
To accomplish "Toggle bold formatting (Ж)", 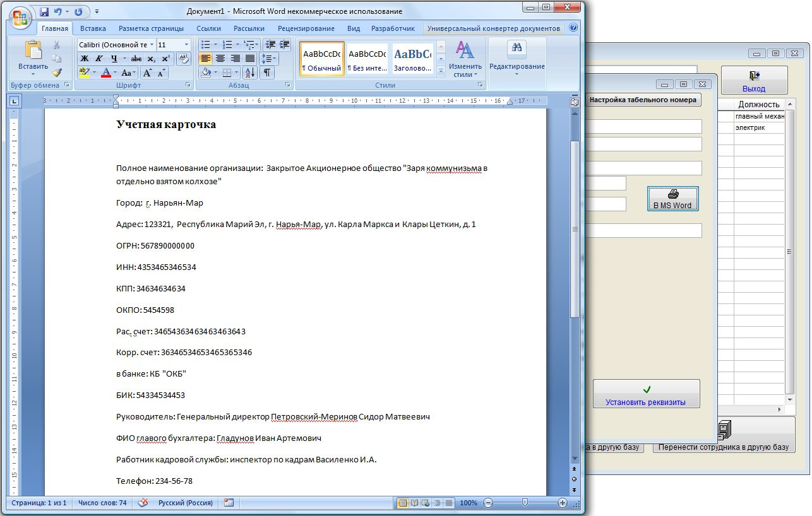I will (x=85, y=59).
